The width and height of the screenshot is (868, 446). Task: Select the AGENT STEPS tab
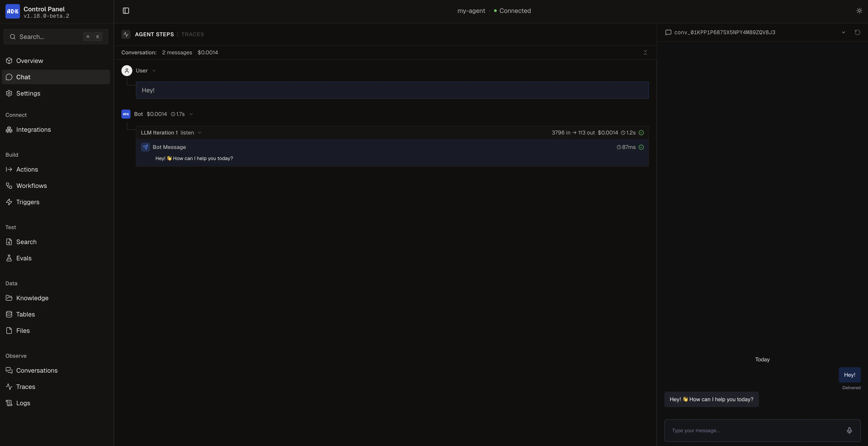154,34
